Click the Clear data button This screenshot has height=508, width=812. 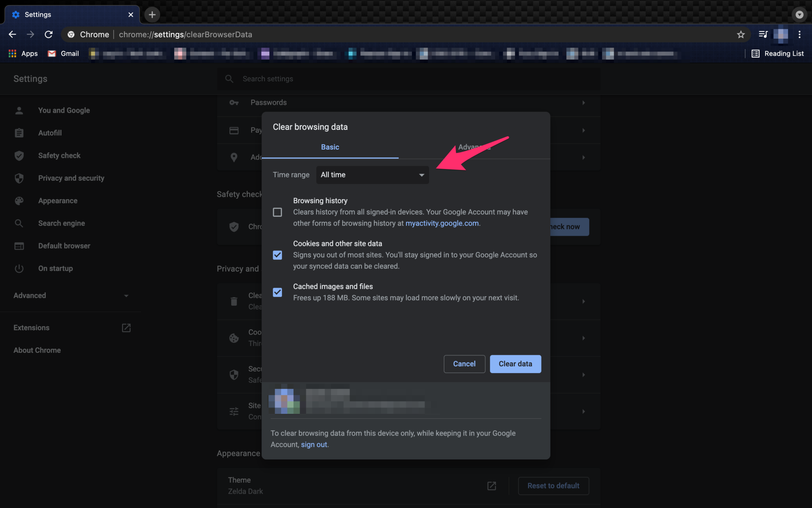pos(515,364)
